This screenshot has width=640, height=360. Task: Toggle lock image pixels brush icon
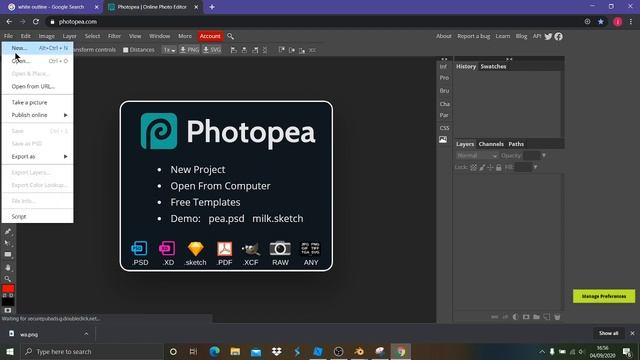coord(482,167)
